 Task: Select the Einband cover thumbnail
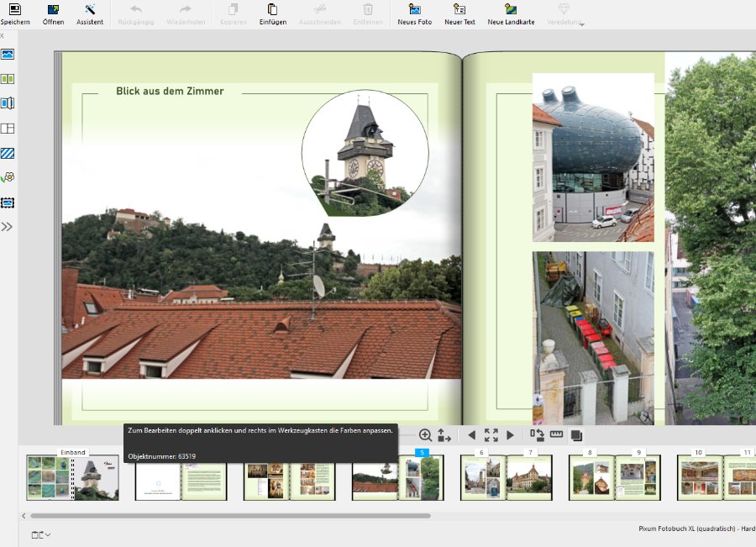pyautogui.click(x=72, y=477)
